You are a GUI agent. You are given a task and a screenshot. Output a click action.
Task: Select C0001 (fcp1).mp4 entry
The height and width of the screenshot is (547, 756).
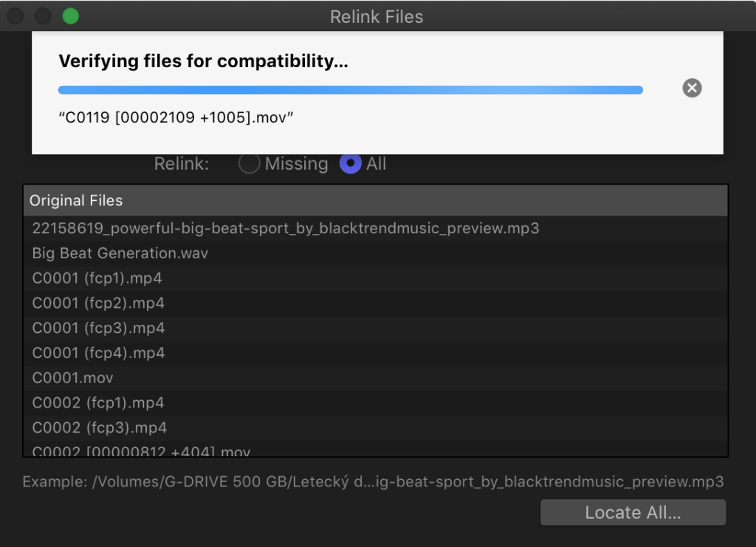point(375,278)
